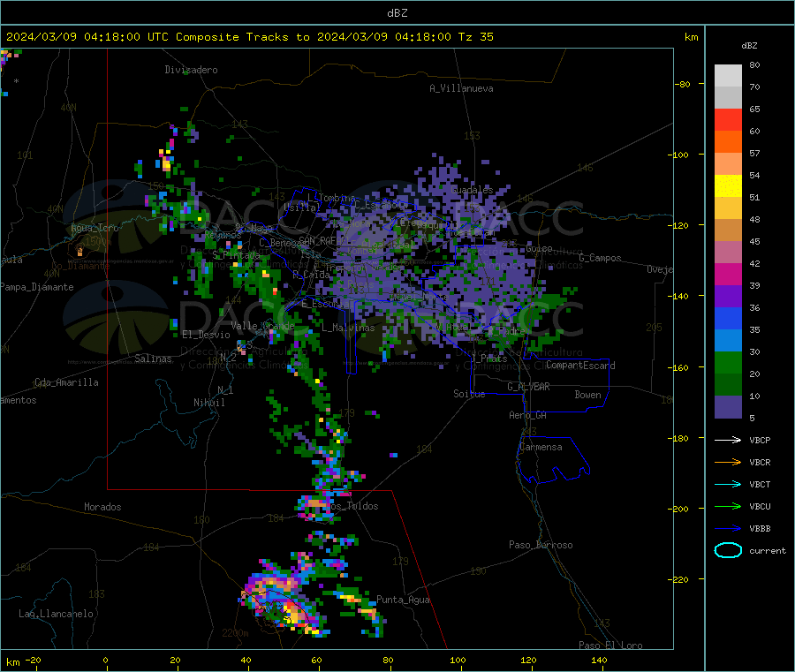Screen dimensions: 795x672
Task: Select the 80 dBZ light gray swatch
Action: click(728, 76)
